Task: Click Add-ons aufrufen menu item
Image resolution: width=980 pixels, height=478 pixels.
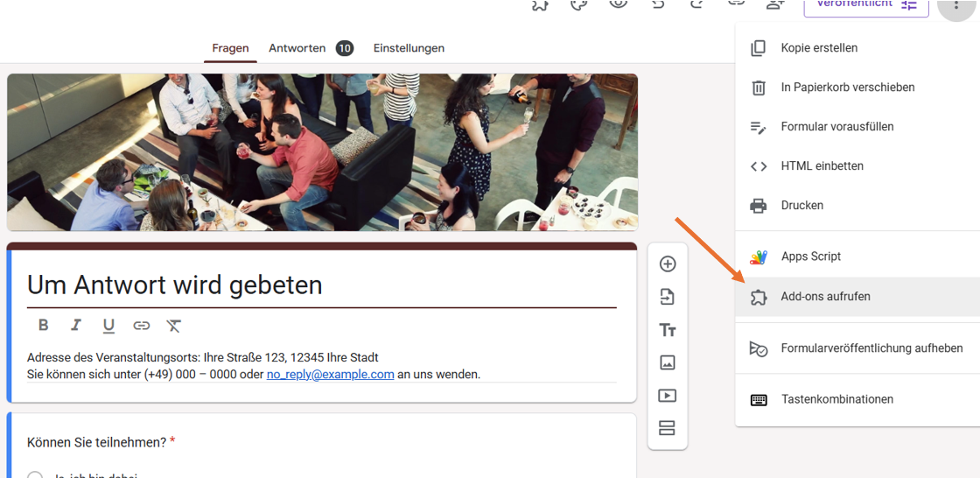Action: pyautogui.click(x=857, y=297)
